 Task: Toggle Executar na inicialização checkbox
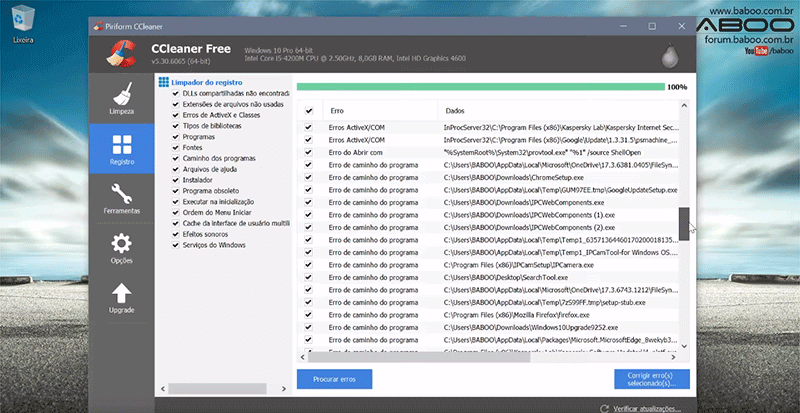(x=176, y=202)
